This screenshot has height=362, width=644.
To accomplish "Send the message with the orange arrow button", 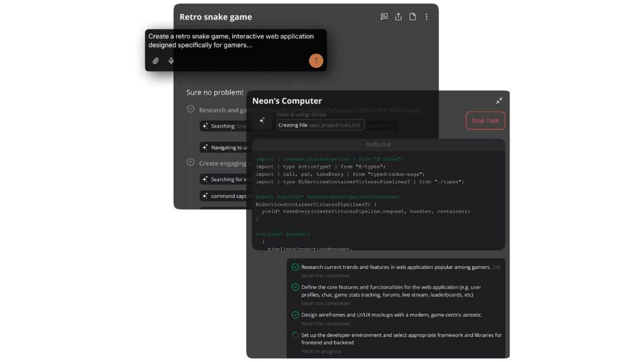I will pyautogui.click(x=316, y=60).
